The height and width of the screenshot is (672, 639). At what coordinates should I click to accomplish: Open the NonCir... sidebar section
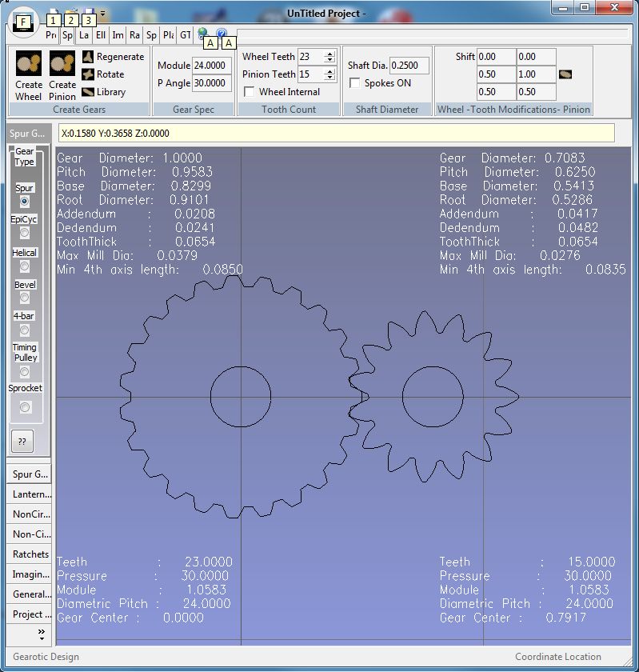(29, 514)
